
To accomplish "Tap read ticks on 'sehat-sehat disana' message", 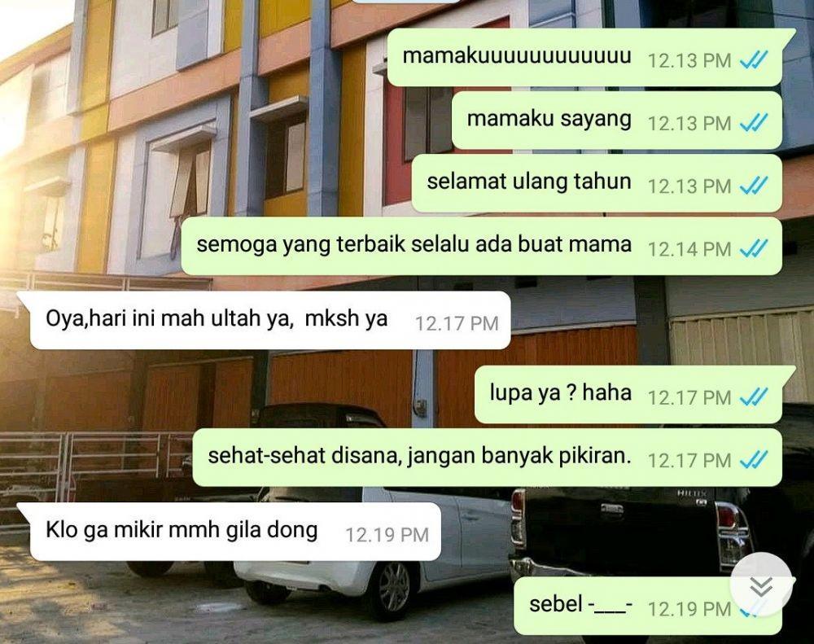I will 753,460.
